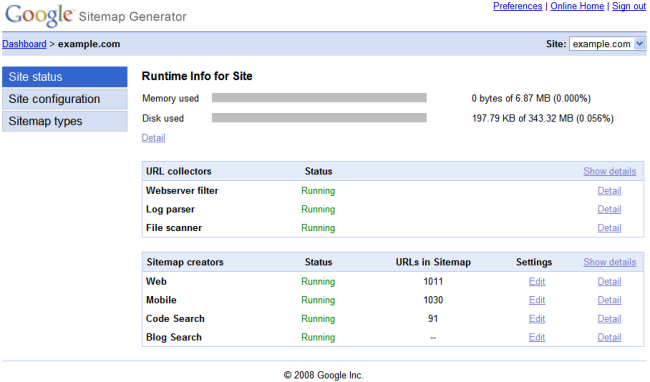Click the Running status of File scanner
Screen dimensions: 650x382
[x=318, y=228]
